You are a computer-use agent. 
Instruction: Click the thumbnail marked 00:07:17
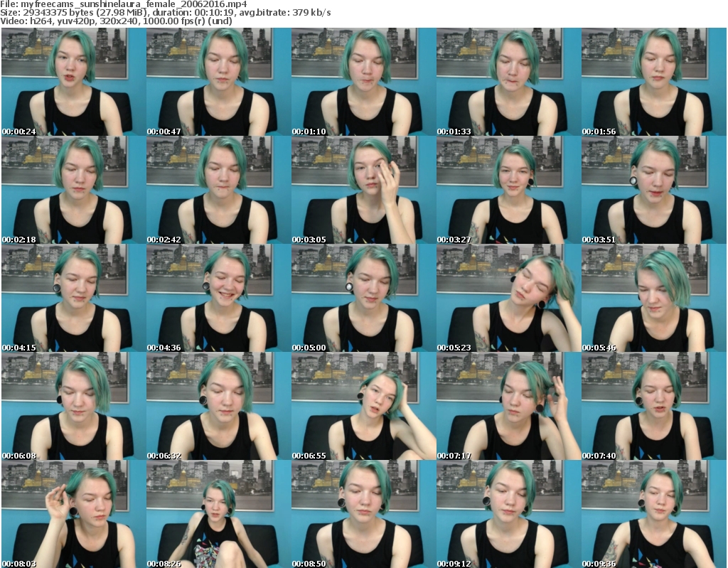tap(509, 406)
